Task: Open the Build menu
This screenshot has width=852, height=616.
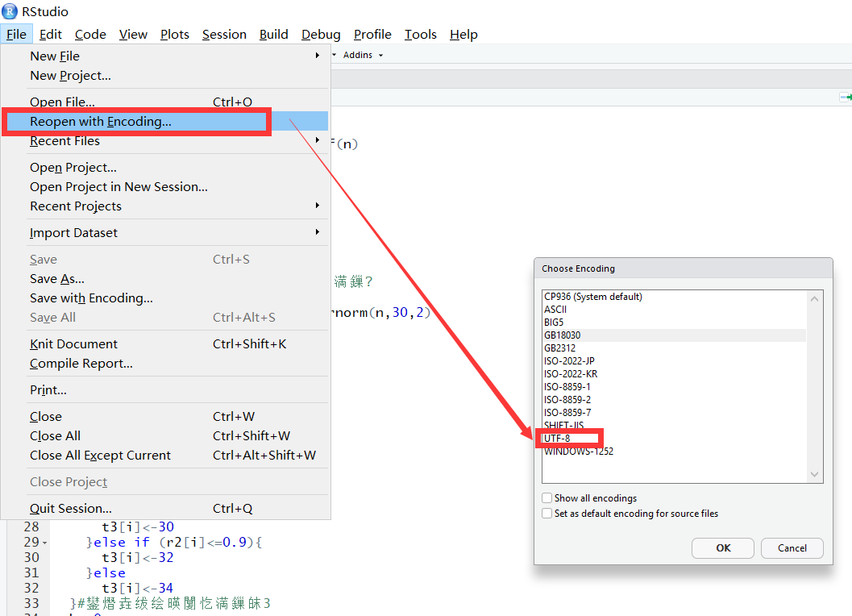Action: coord(273,34)
